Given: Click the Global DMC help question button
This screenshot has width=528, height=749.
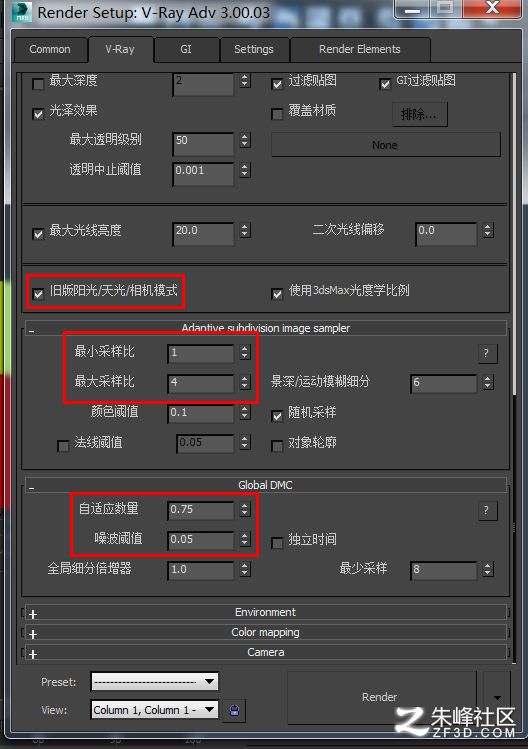Looking at the screenshot, I should (x=487, y=510).
